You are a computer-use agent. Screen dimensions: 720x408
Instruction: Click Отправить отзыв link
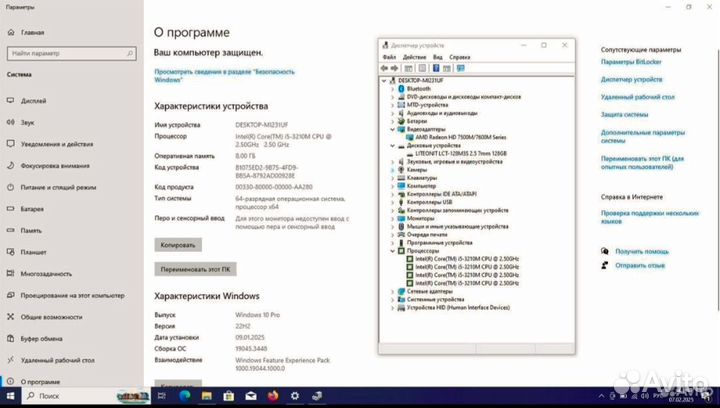coord(640,265)
